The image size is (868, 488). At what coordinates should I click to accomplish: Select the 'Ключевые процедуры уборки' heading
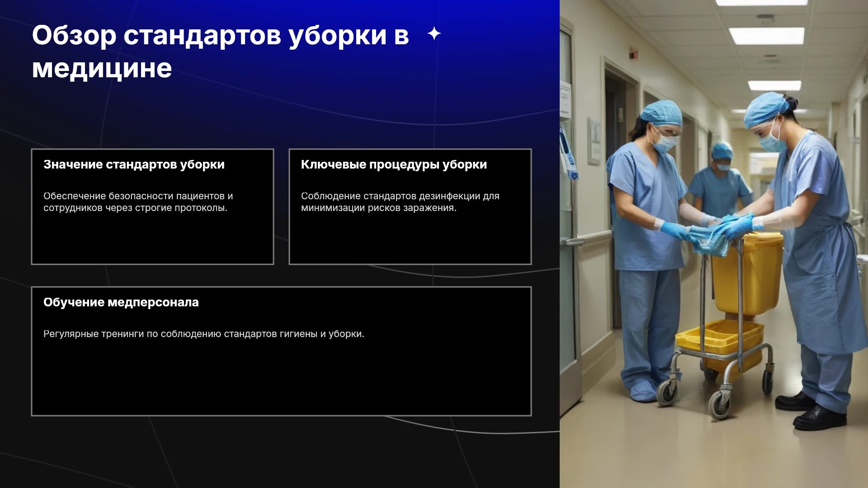point(394,164)
